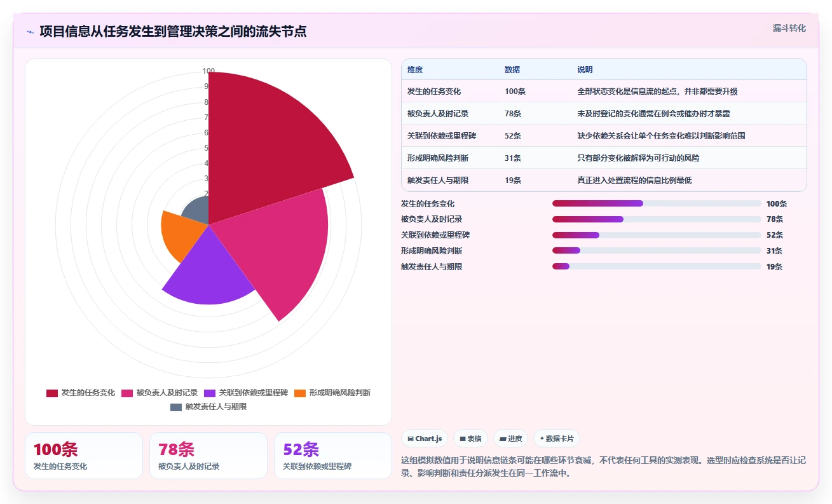Click the 触发责任人与期限 progress bar
The width and height of the screenshot is (832, 504).
657,266
